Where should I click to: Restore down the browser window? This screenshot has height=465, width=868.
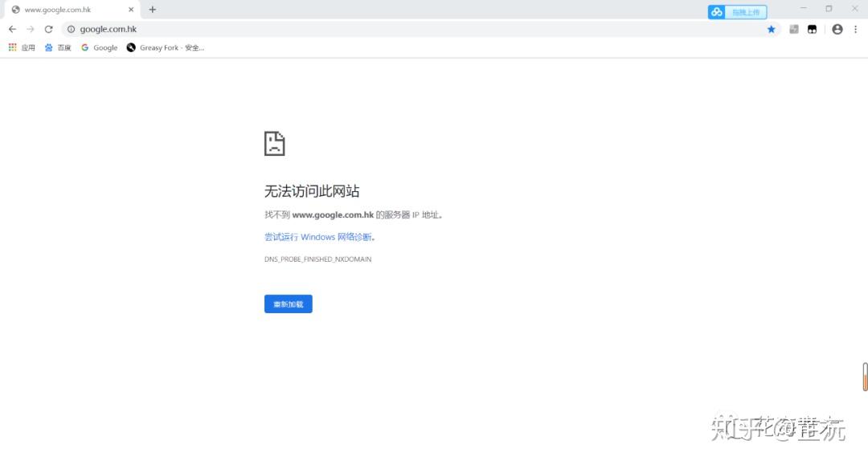pyautogui.click(x=829, y=9)
